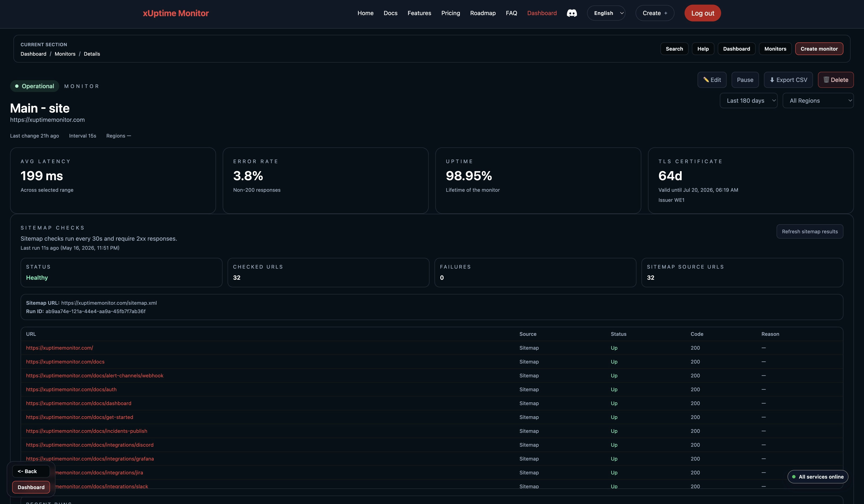Click the trash Delete button

coord(836,80)
